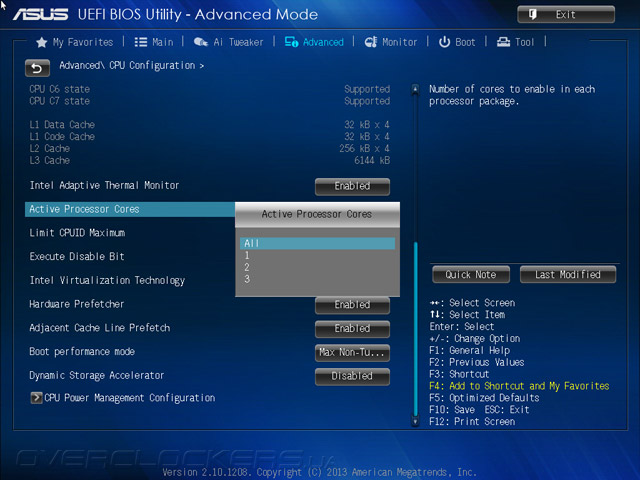Screen dimensions: 640x480
Task: Click the Main list icon
Action: (141, 42)
